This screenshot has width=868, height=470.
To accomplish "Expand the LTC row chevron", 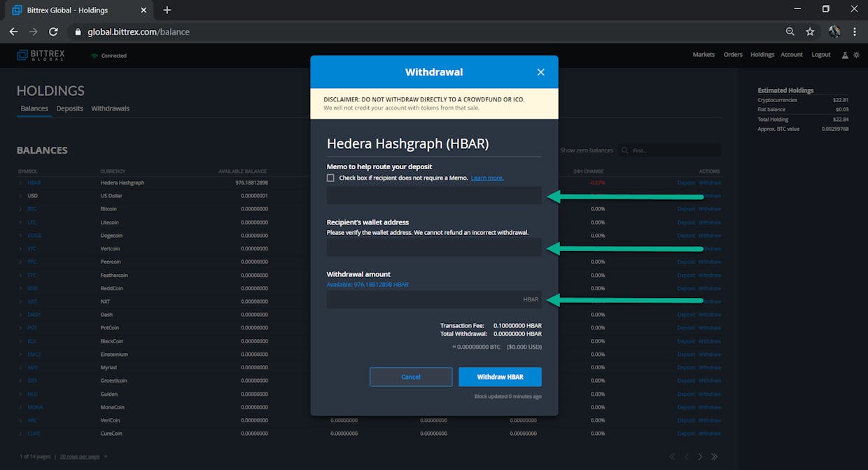I will tap(20, 222).
